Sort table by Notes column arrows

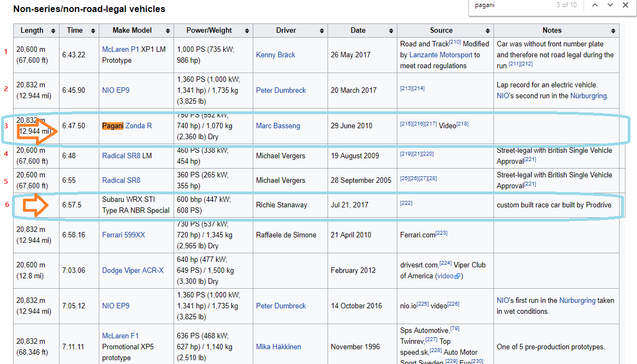pos(613,31)
